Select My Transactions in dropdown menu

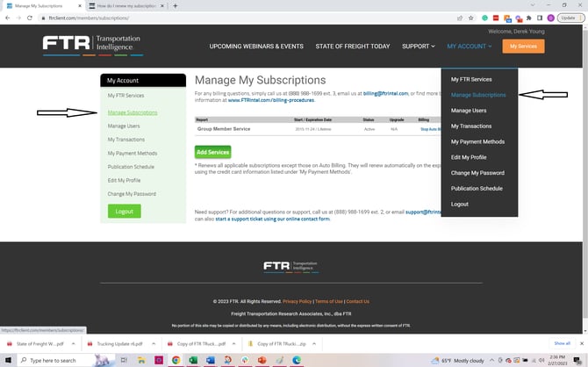[x=471, y=126]
